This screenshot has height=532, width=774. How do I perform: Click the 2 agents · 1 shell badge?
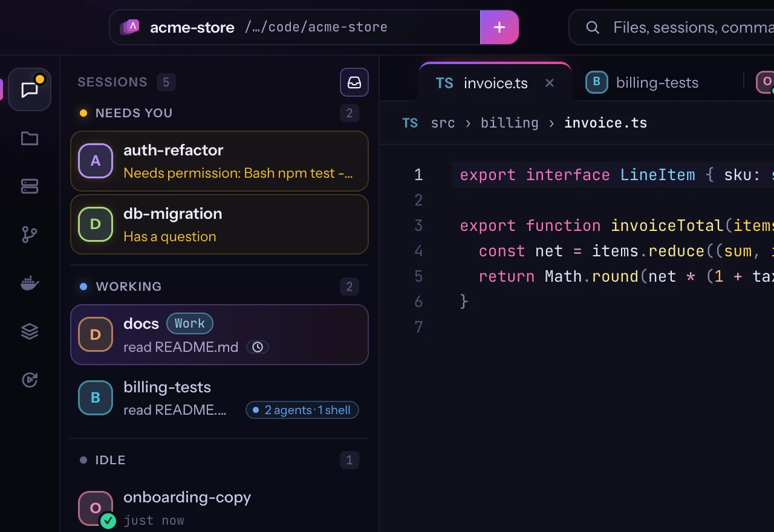(302, 410)
